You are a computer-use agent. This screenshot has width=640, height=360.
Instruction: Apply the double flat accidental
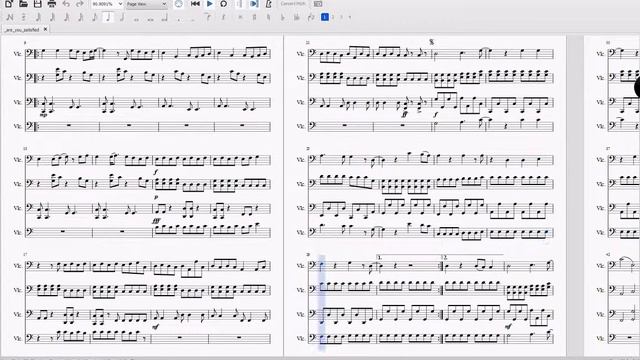click(x=297, y=17)
